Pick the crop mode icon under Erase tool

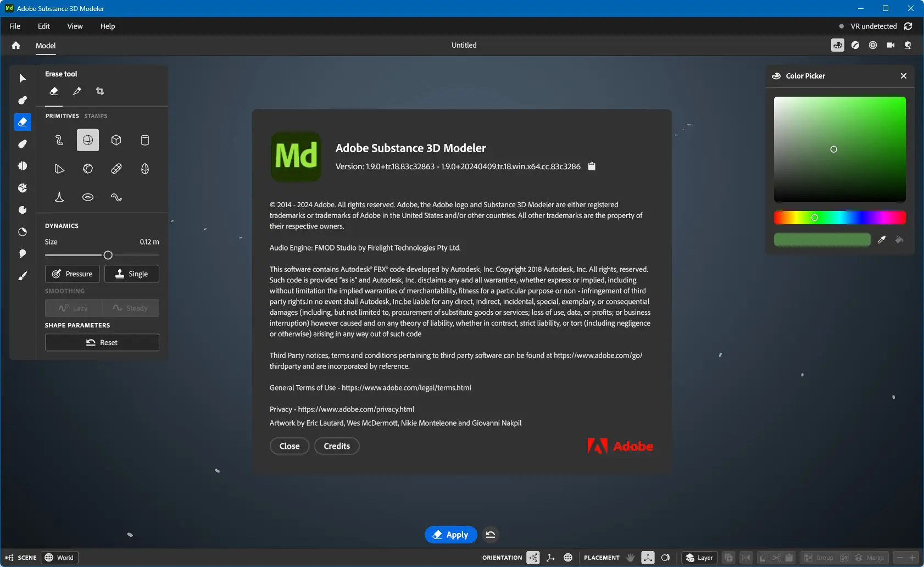pos(100,91)
